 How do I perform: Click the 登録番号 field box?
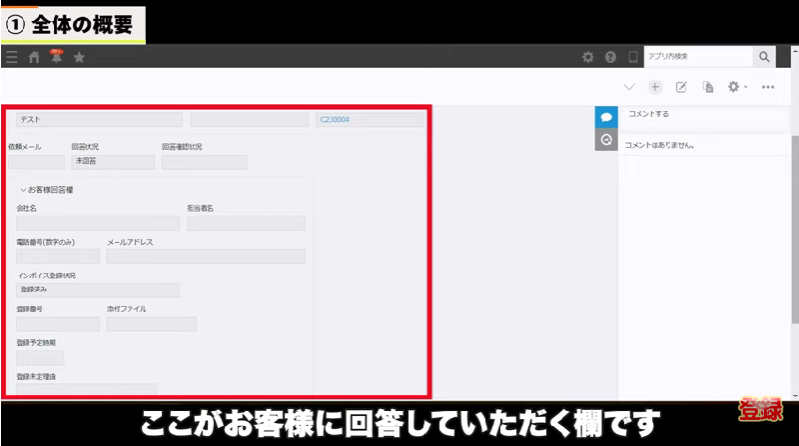click(58, 324)
